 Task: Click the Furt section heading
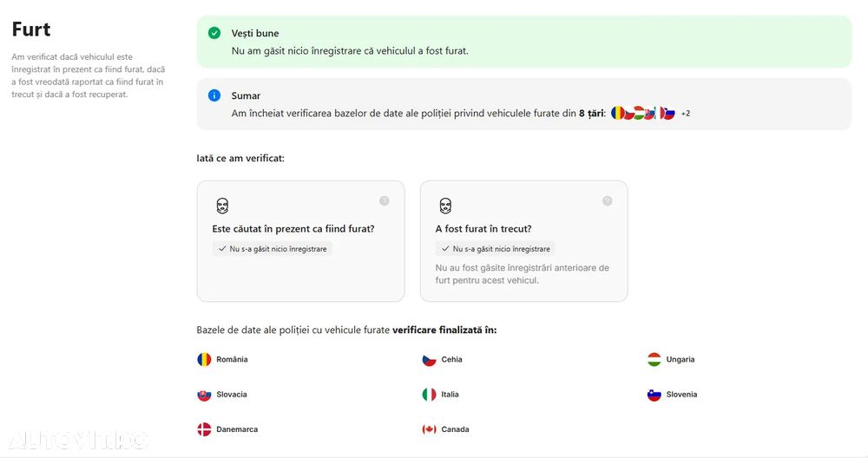click(31, 29)
